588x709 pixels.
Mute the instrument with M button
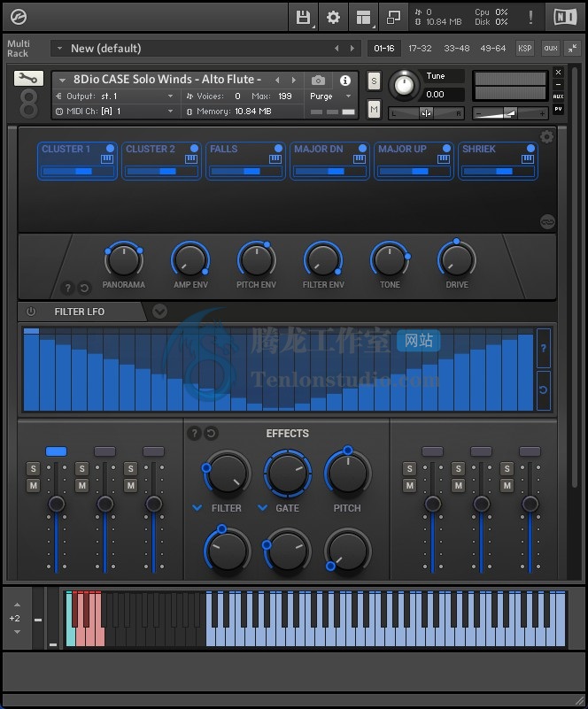point(374,110)
